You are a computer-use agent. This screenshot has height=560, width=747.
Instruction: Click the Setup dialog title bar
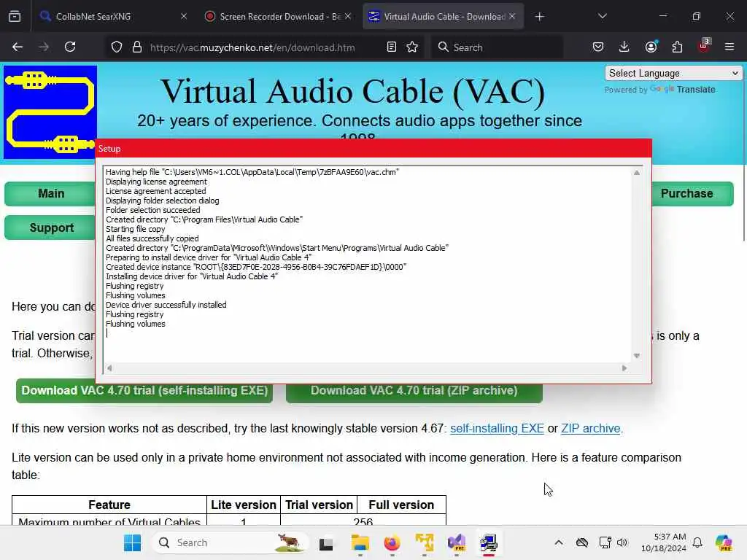(x=373, y=149)
